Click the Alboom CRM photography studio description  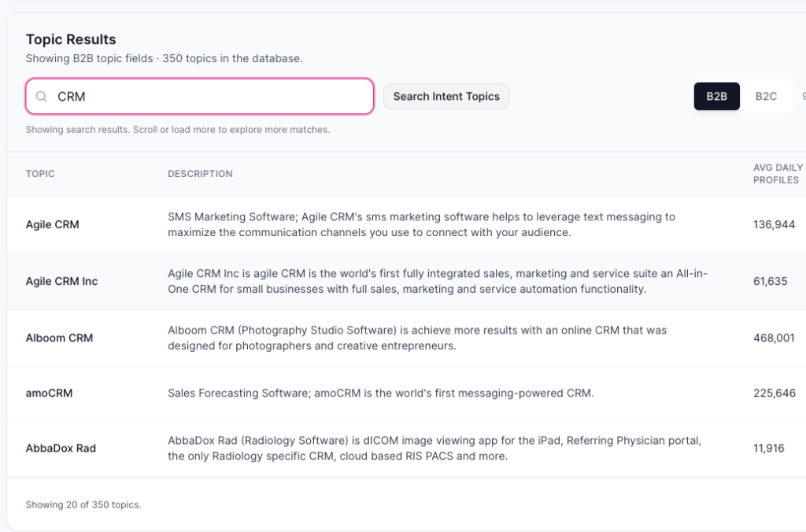coord(417,338)
